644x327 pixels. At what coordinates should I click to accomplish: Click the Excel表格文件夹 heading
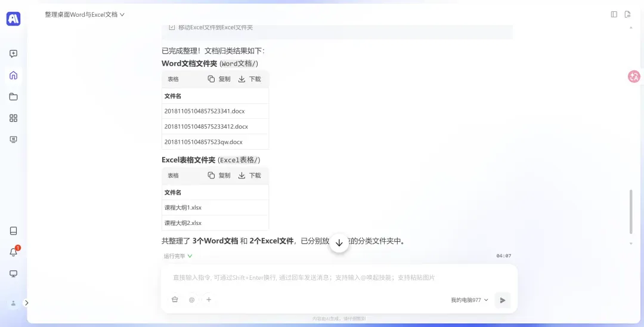click(188, 160)
